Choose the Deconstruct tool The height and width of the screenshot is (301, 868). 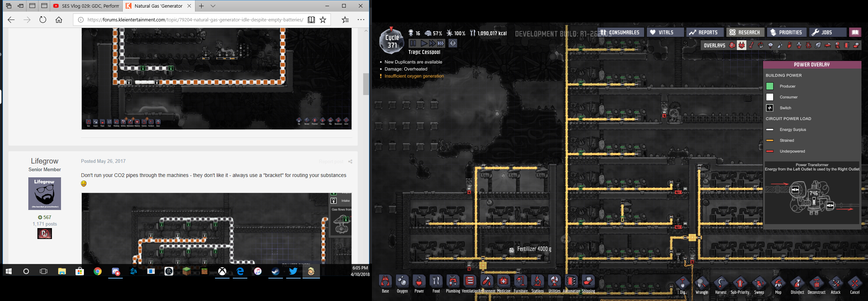click(x=816, y=284)
